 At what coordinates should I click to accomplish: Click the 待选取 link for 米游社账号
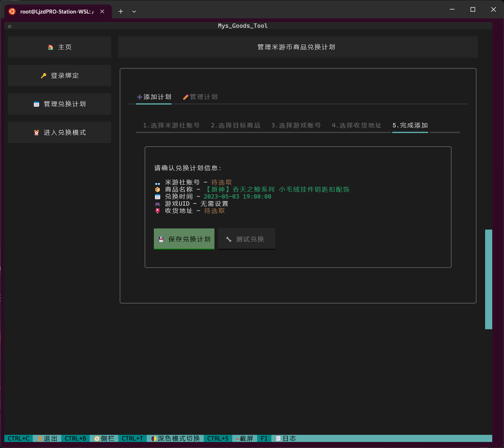click(x=221, y=182)
